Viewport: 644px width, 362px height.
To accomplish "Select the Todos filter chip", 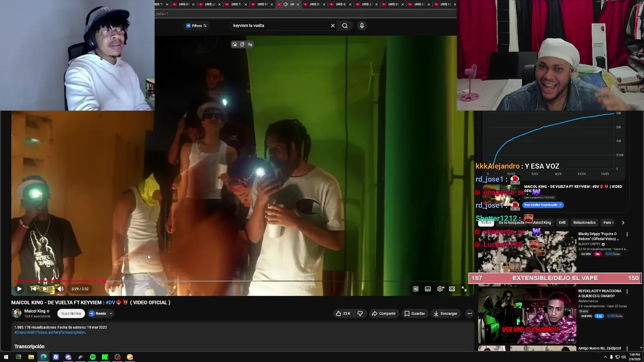I will click(486, 222).
